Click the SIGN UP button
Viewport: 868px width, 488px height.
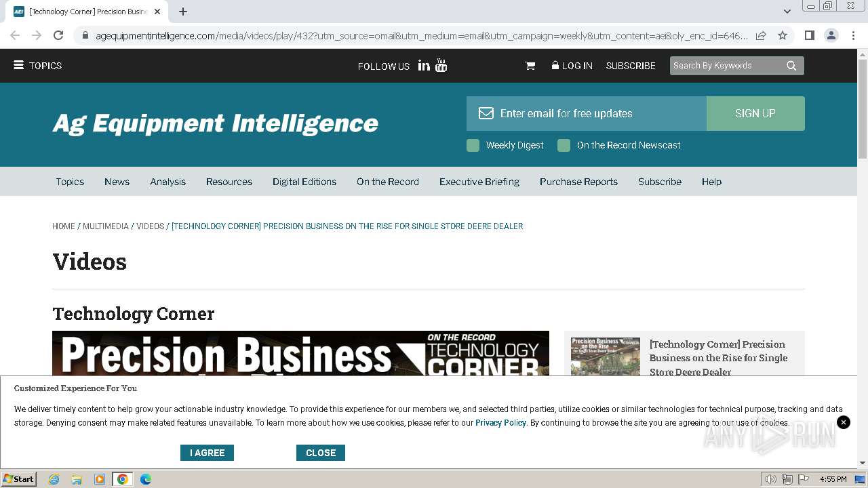pos(755,113)
